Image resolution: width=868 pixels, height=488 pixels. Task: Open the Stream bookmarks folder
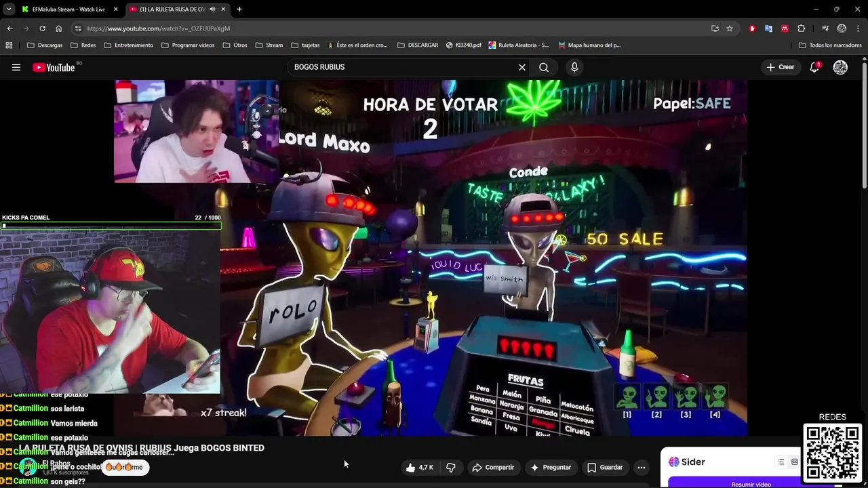point(269,45)
